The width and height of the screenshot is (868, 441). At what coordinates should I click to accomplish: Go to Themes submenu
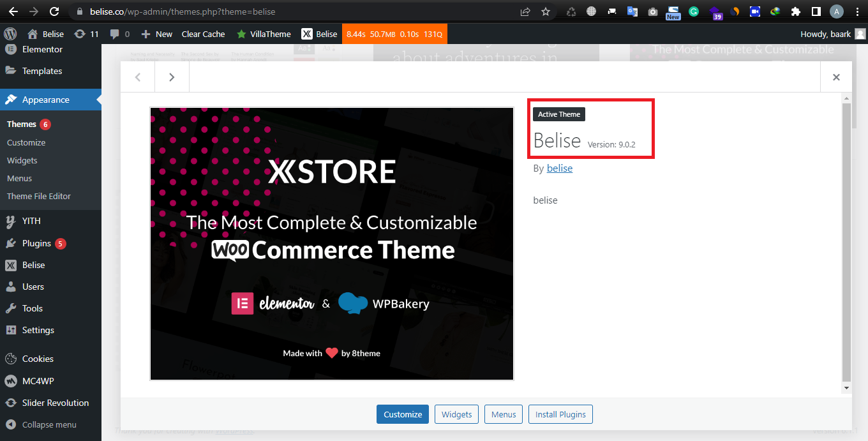click(22, 124)
